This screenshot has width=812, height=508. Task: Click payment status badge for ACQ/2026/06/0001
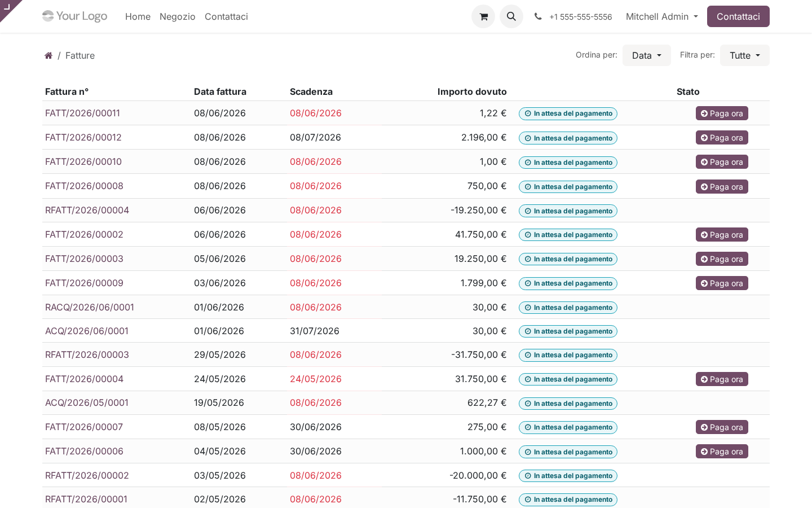(568, 331)
